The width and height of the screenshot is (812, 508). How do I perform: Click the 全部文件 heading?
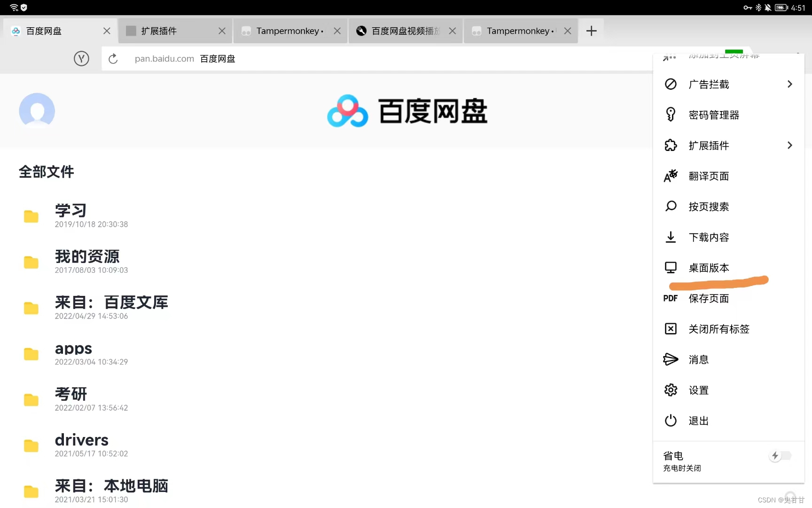[47, 172]
